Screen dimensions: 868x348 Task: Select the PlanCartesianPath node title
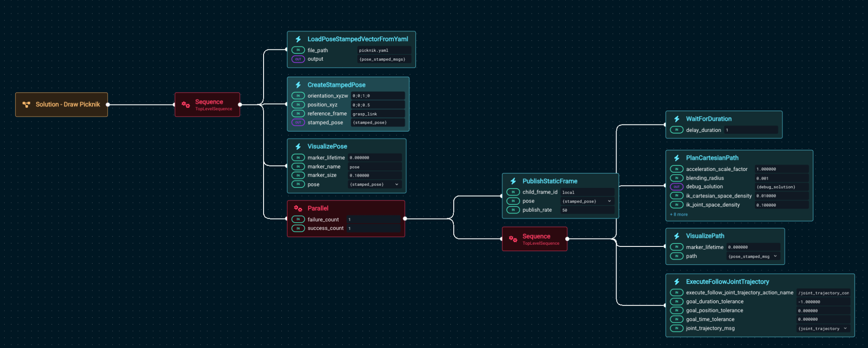click(712, 158)
